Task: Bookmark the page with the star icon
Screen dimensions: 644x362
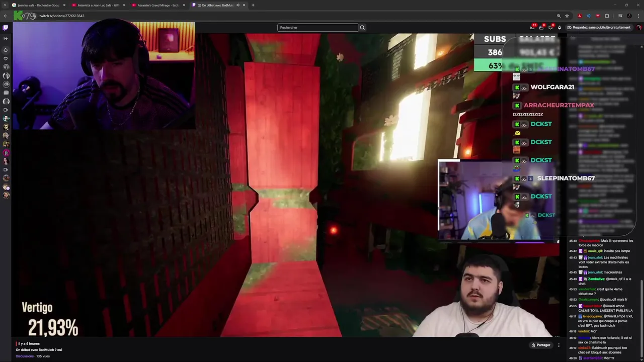Action: [567, 16]
